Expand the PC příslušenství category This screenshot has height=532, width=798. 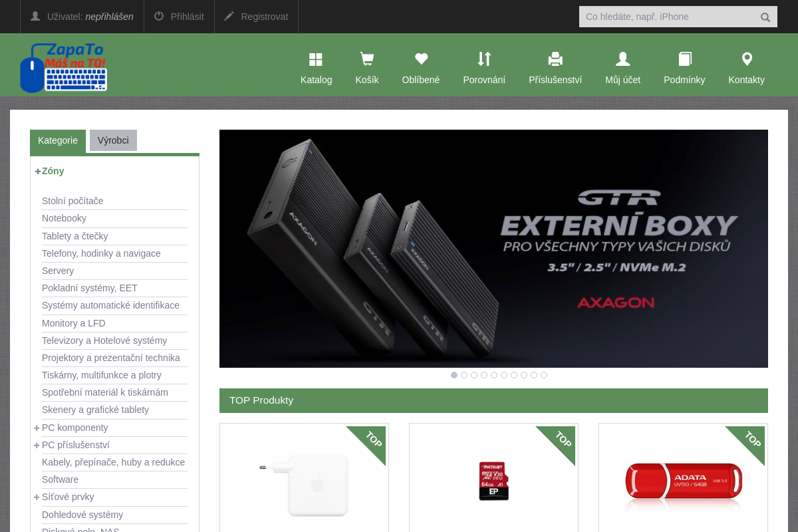click(x=37, y=445)
